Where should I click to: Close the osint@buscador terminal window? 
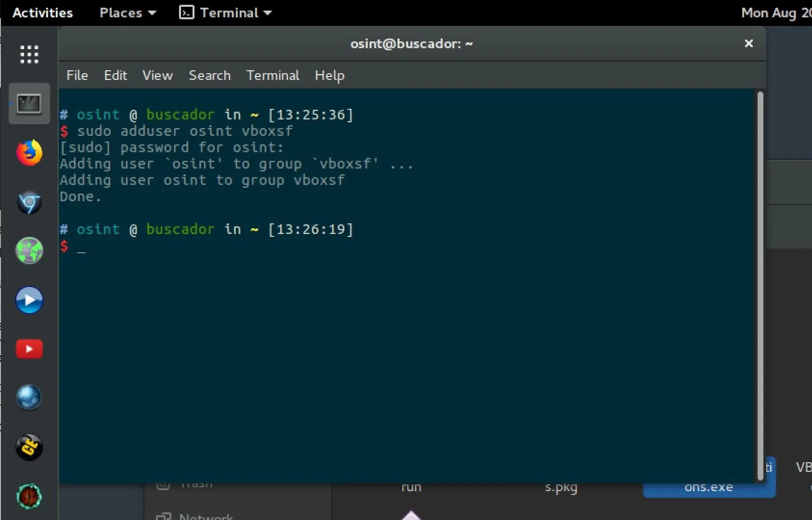749,43
